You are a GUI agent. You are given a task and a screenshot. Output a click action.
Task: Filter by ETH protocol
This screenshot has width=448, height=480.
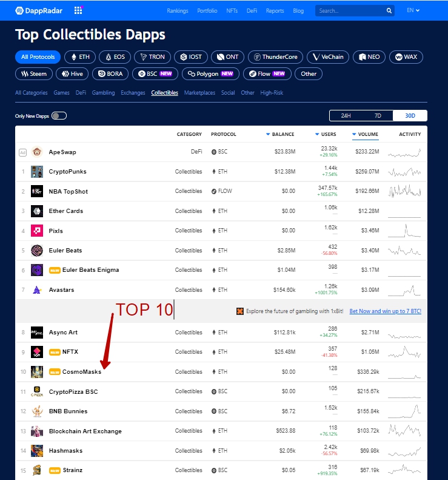pyautogui.click(x=80, y=57)
